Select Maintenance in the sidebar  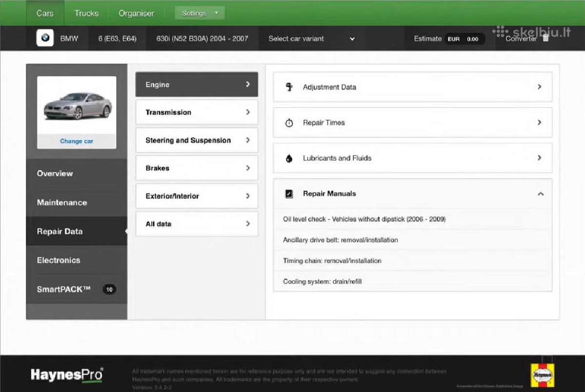[77, 202]
